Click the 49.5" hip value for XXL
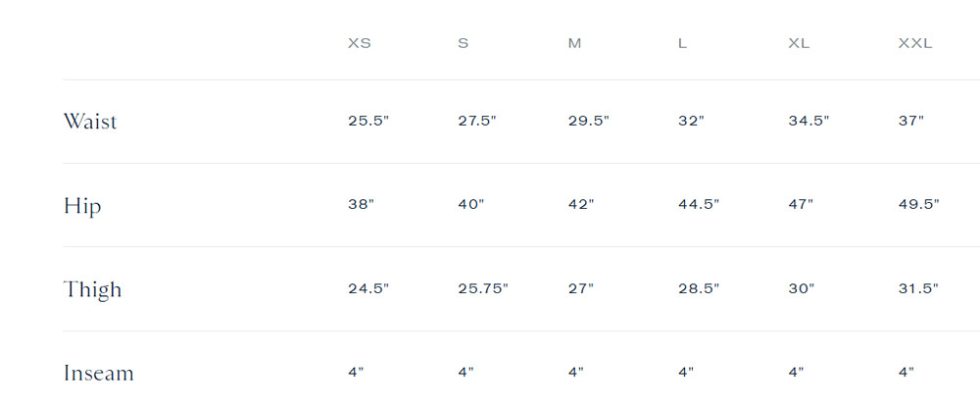 919,205
